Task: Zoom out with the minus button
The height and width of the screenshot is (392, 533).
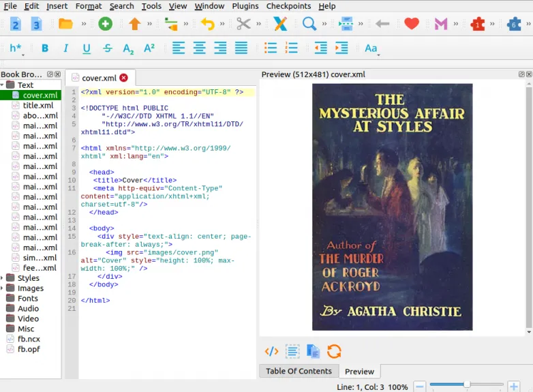Action: click(x=420, y=387)
